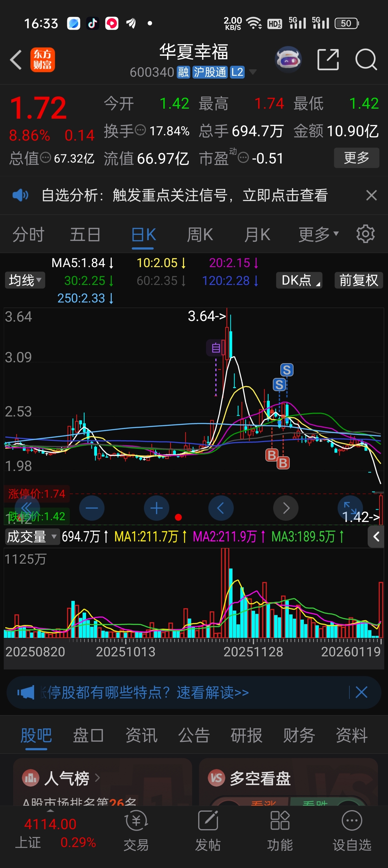Viewport: 388px width, 868px height.
Task: Tap the VS 多空看盘 icon
Action: (216, 778)
